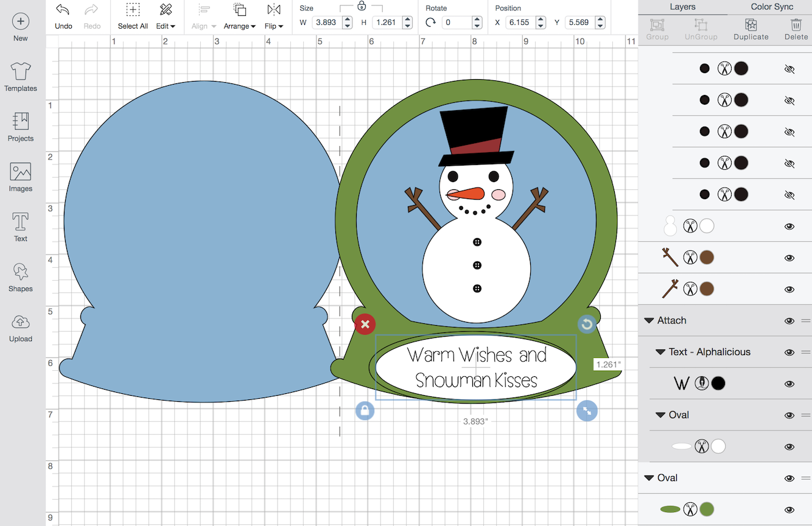This screenshot has height=526, width=812.
Task: Click the red X handle on canvas selection
Action: pyautogui.click(x=365, y=324)
